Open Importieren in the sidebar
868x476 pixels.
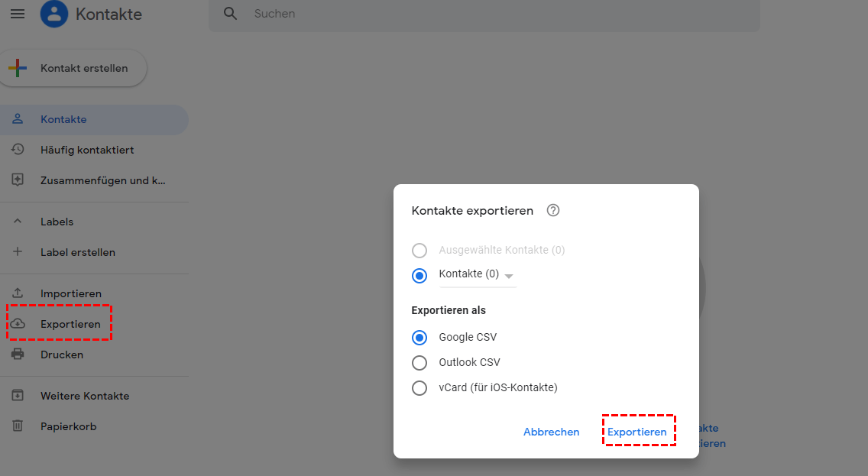pos(70,293)
